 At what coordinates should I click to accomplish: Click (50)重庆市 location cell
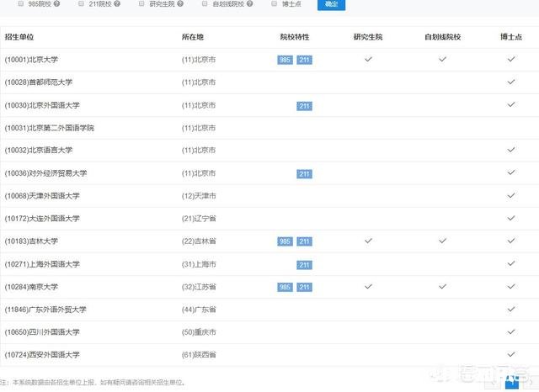tap(199, 332)
